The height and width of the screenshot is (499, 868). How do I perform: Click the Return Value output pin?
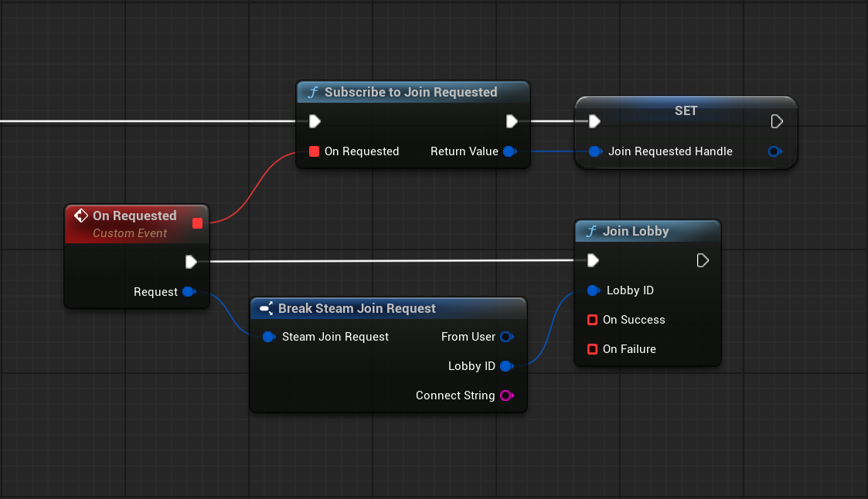tap(509, 151)
